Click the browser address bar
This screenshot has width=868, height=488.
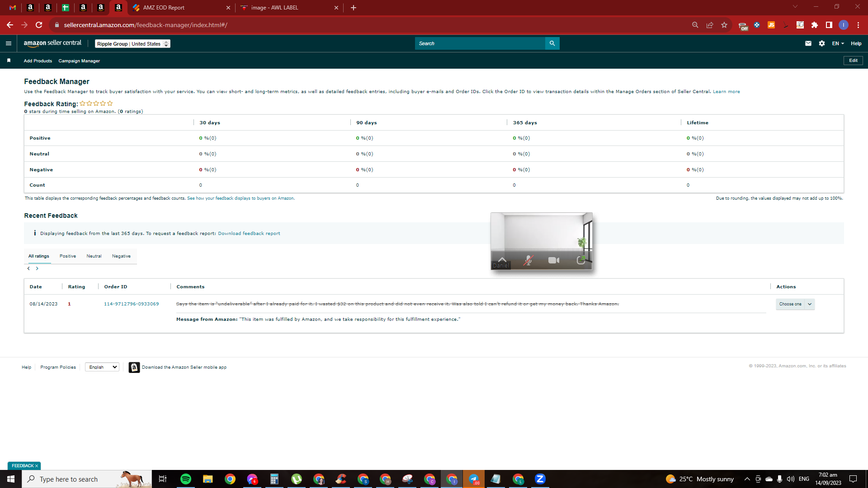[x=371, y=25]
